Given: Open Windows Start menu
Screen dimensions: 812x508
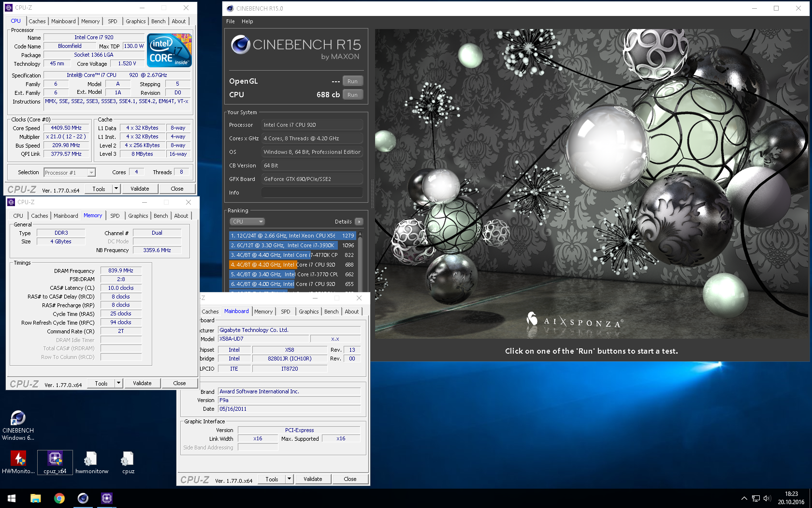Looking at the screenshot, I should (12, 498).
